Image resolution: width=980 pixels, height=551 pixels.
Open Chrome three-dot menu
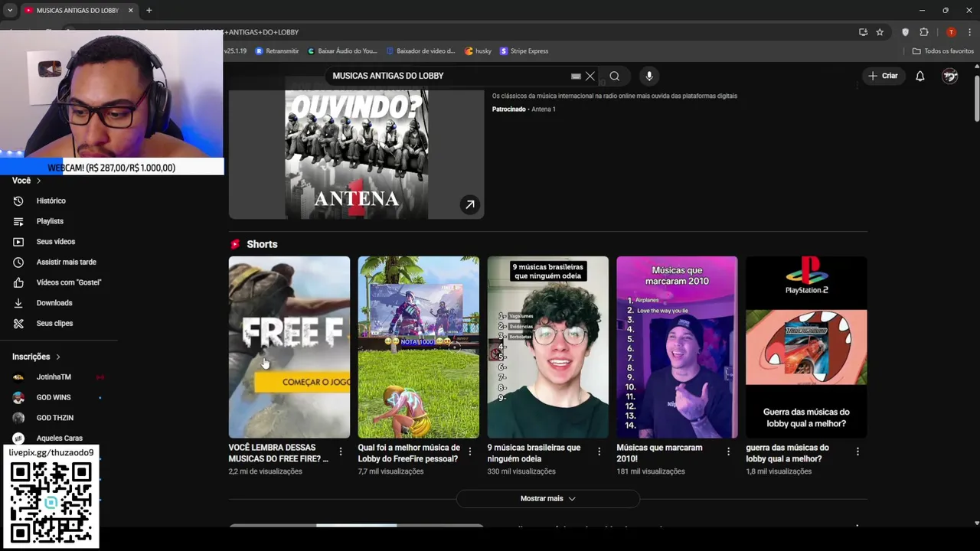coord(969,32)
